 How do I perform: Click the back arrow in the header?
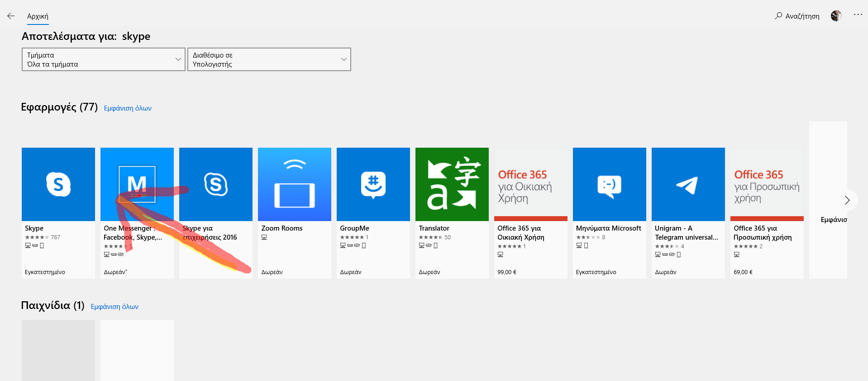(11, 16)
